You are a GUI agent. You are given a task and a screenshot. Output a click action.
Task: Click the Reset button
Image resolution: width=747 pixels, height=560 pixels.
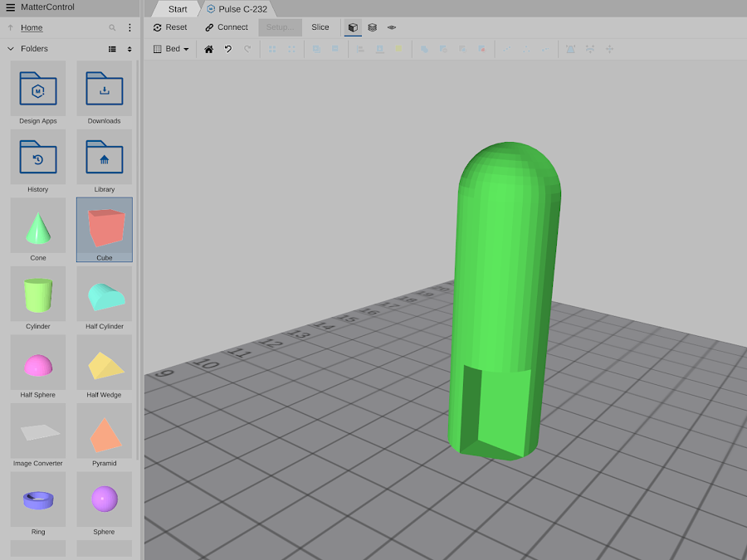pyautogui.click(x=170, y=27)
